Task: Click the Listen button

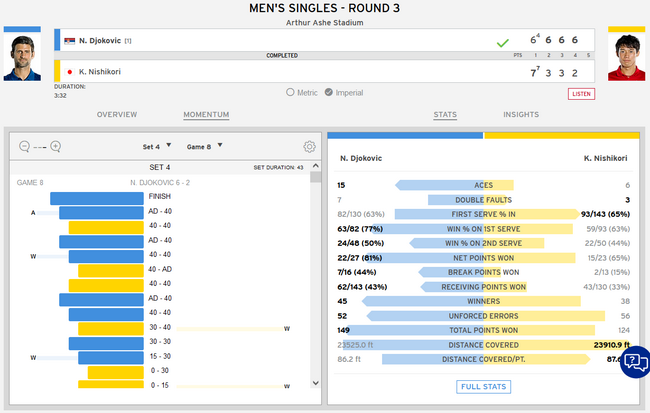Action: pos(581,93)
